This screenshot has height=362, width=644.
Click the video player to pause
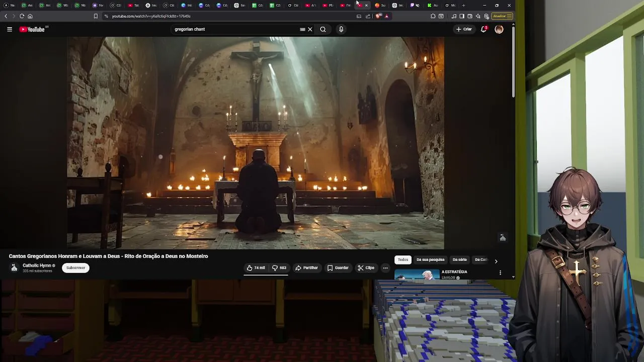pos(256,143)
